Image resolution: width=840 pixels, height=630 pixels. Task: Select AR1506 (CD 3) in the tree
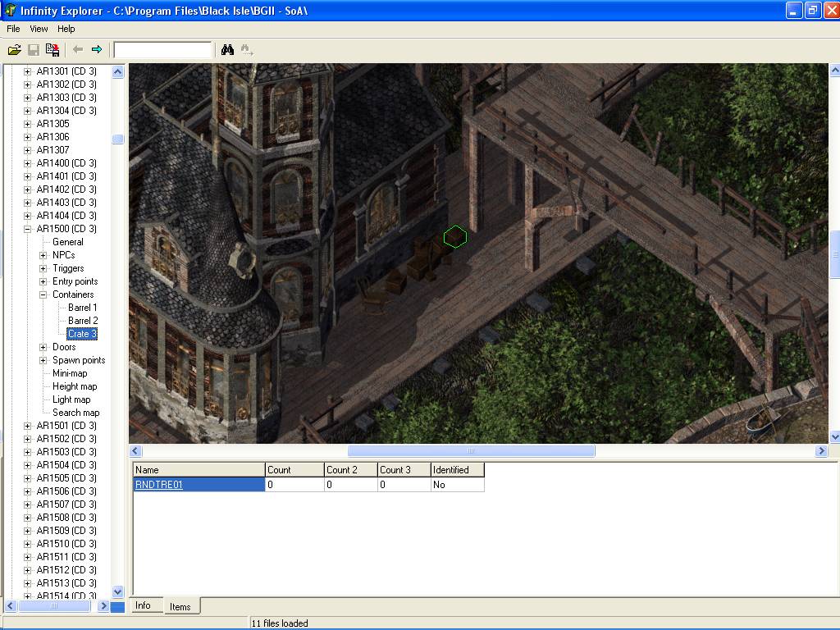click(66, 491)
